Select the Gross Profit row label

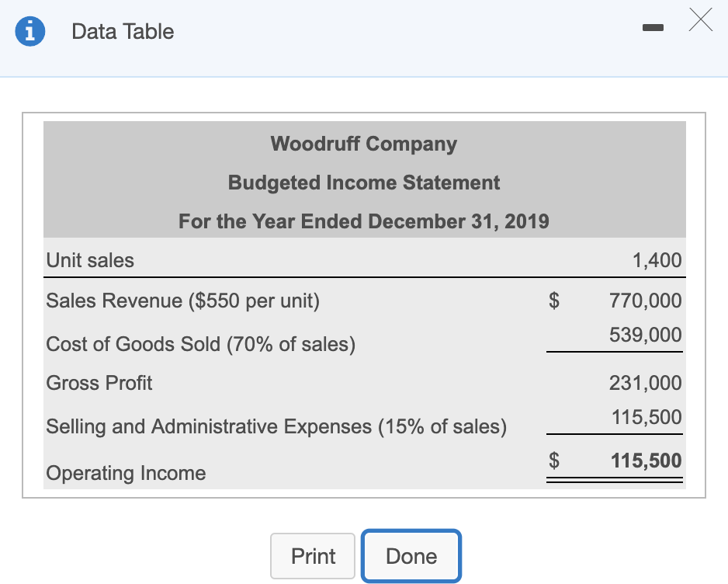click(x=99, y=383)
